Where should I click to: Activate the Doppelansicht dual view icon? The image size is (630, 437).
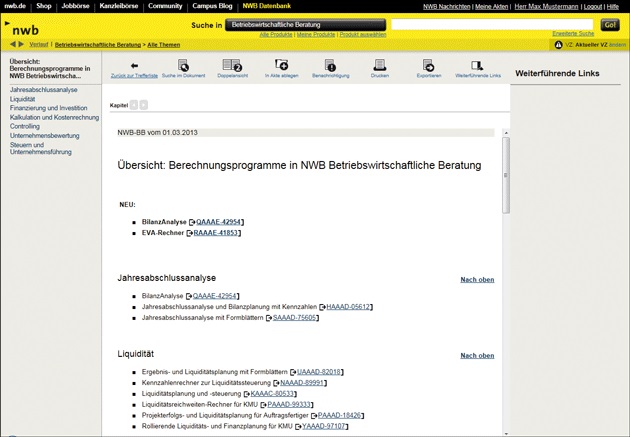pos(231,65)
